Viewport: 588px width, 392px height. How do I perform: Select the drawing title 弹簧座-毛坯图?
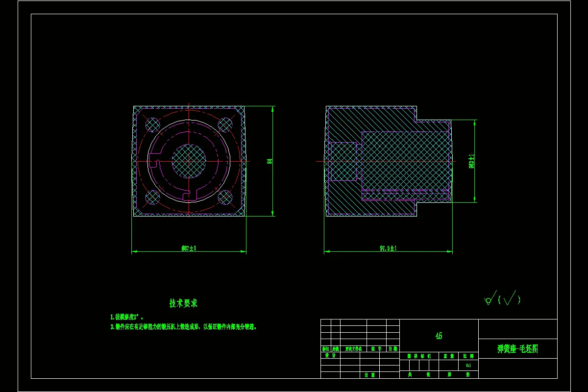(x=517, y=349)
